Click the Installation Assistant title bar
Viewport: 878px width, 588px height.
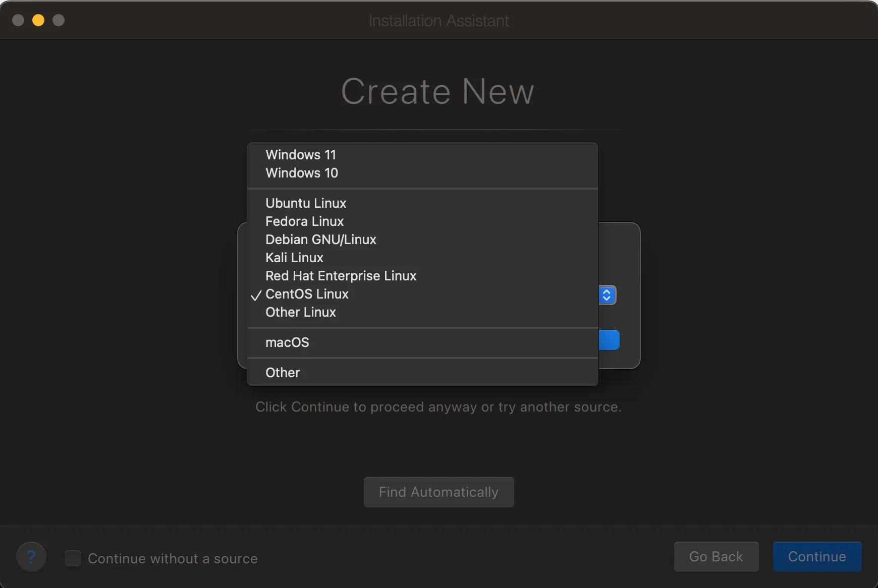(438, 21)
